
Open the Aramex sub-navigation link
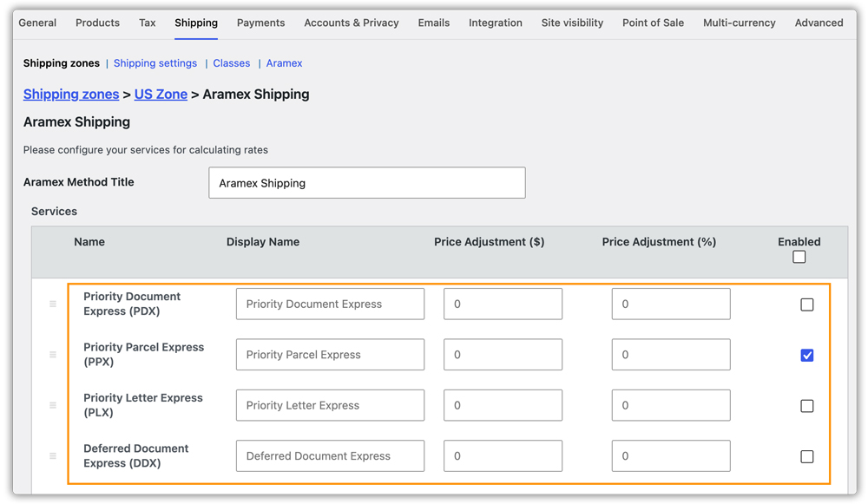point(284,63)
